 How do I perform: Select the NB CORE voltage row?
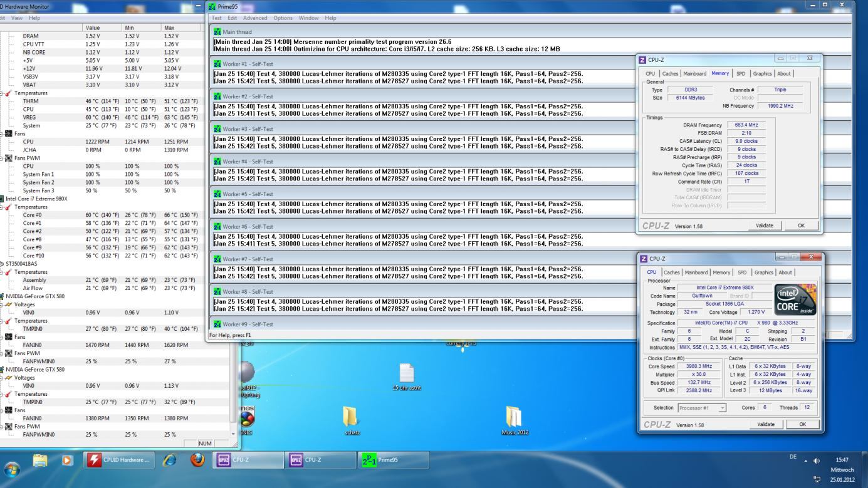[x=100, y=52]
